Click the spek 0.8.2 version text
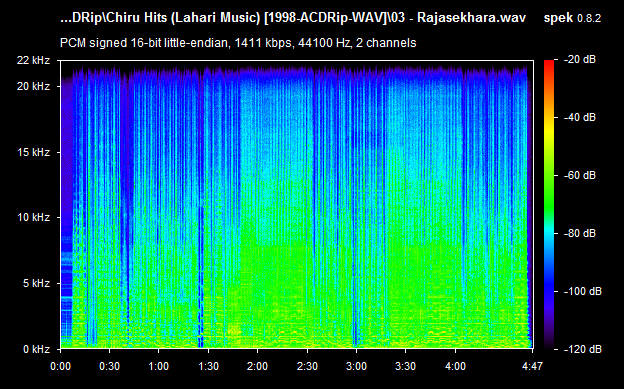Viewport: 624px width, 389px height. point(572,18)
